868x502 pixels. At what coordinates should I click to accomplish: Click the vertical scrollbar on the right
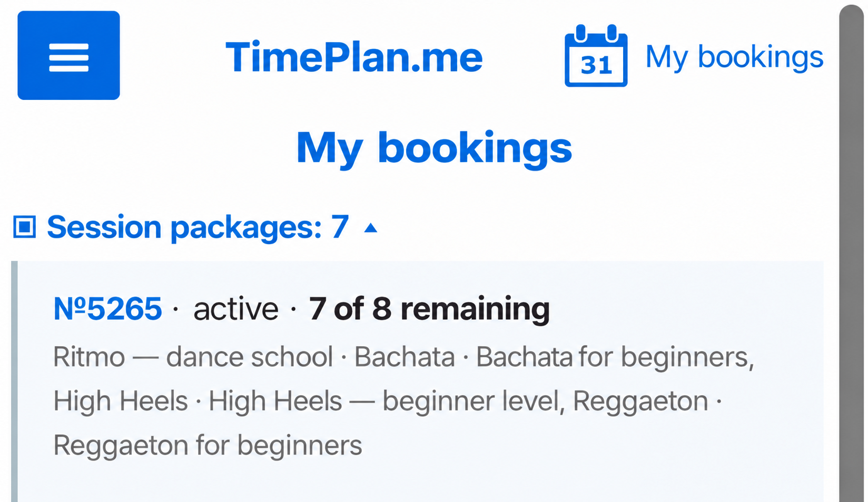[x=851, y=253]
